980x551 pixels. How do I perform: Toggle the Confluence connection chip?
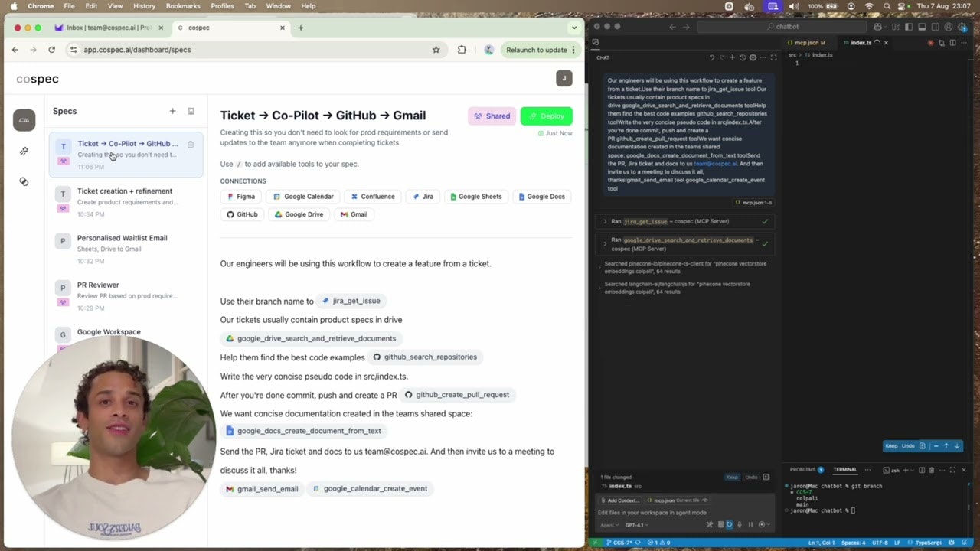[373, 197]
